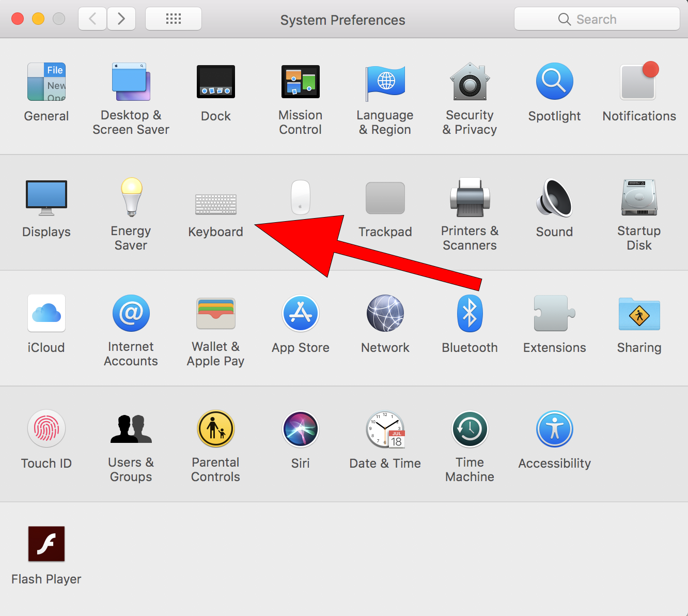Open Sound preferences
Viewport: 688px width, 616px height.
[554, 198]
